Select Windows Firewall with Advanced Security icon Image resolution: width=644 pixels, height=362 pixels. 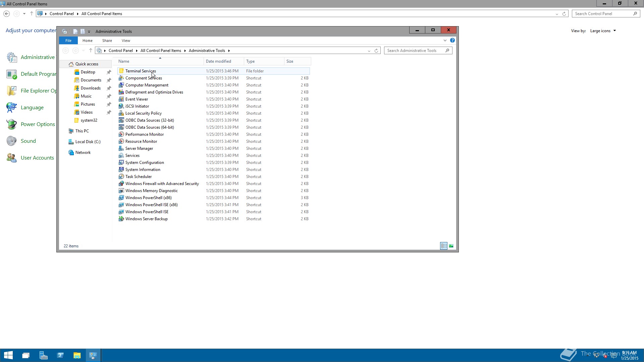[121, 184]
